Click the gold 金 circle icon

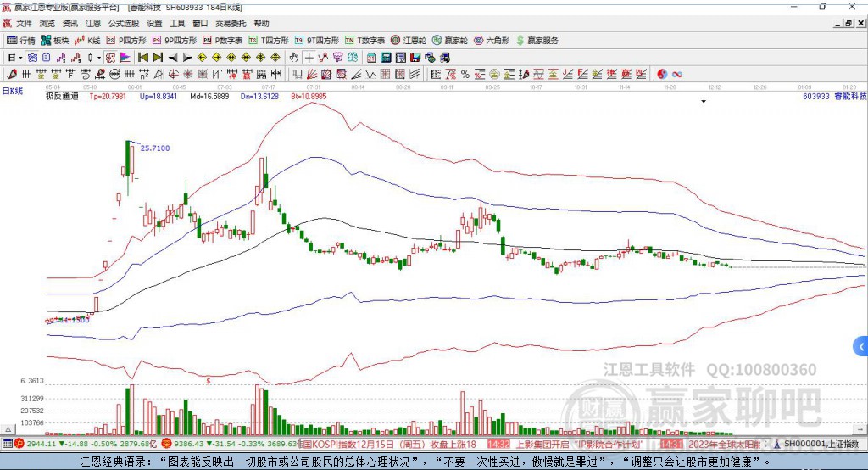[494, 74]
